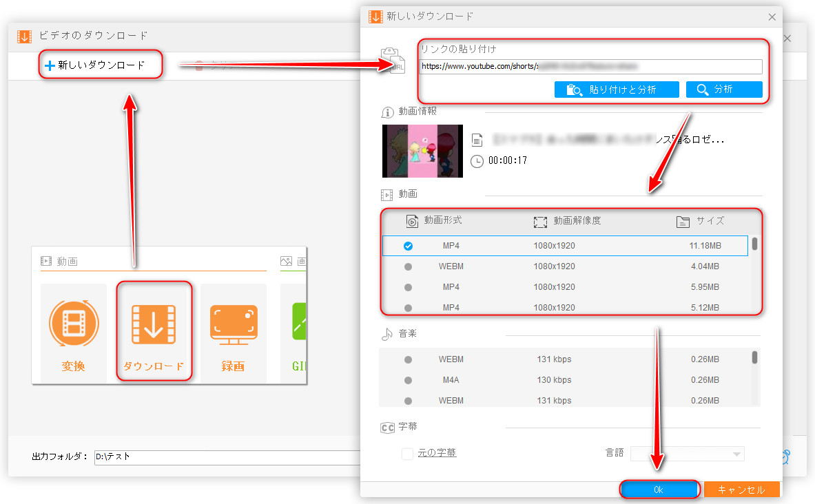Viewport: 815px width, 504px height.
Task: Click the 動画情報 info icon
Action: tap(387, 112)
